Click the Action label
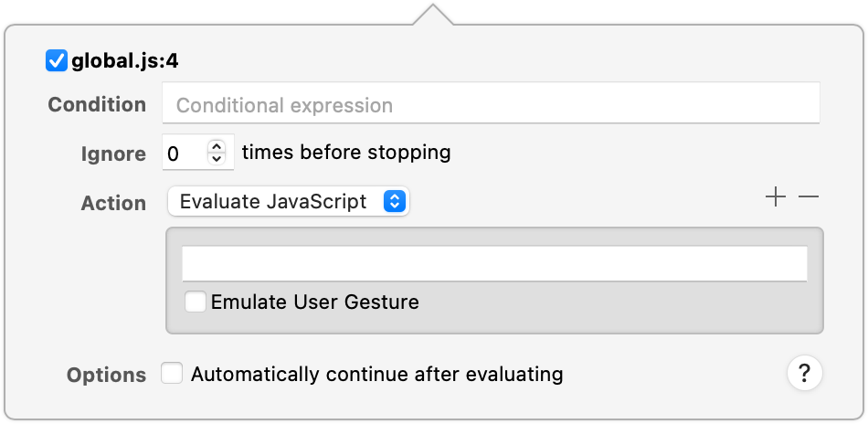Screen dimensions: 868x424 (x=113, y=203)
